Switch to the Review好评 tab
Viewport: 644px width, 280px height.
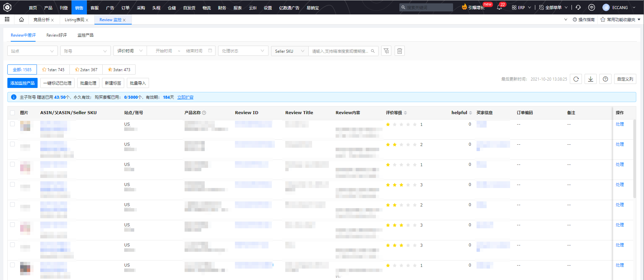[56, 35]
